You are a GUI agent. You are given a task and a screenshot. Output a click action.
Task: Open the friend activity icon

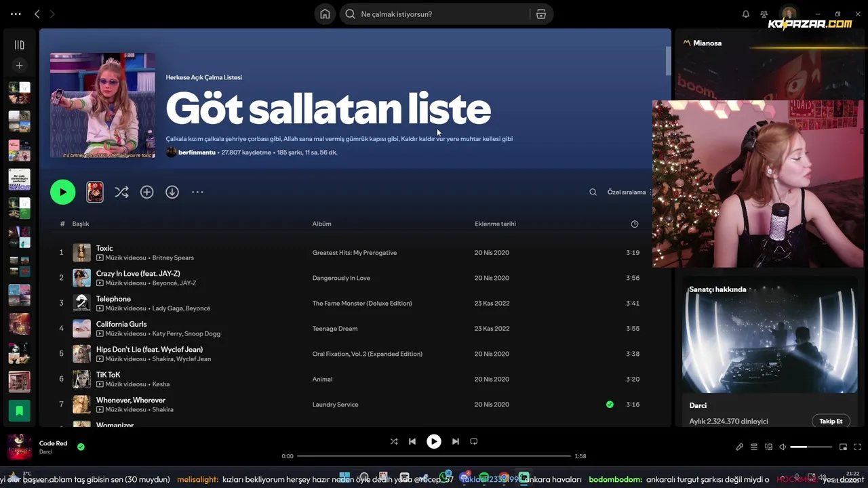[764, 14]
